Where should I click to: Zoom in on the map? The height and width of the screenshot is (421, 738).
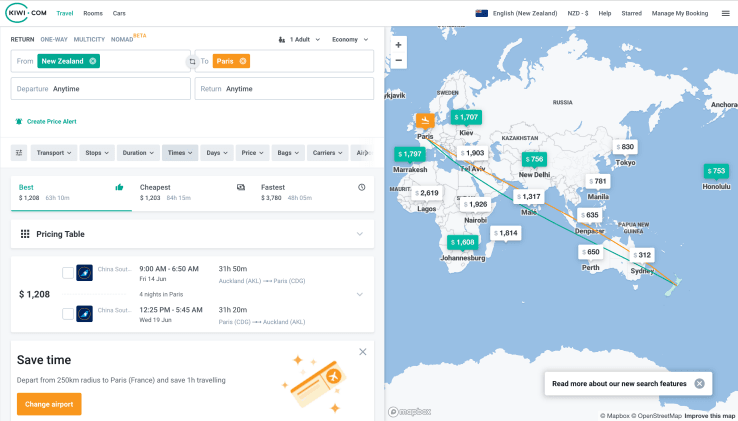click(x=398, y=45)
